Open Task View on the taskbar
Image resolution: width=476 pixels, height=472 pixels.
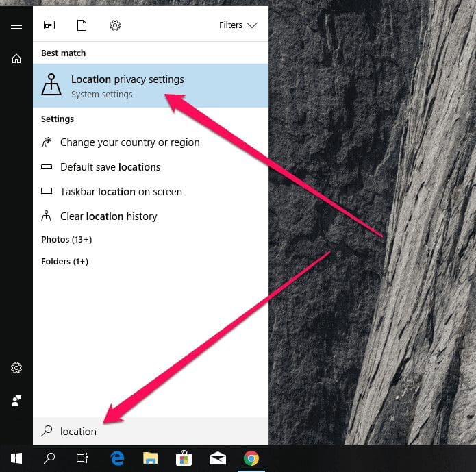click(82, 458)
